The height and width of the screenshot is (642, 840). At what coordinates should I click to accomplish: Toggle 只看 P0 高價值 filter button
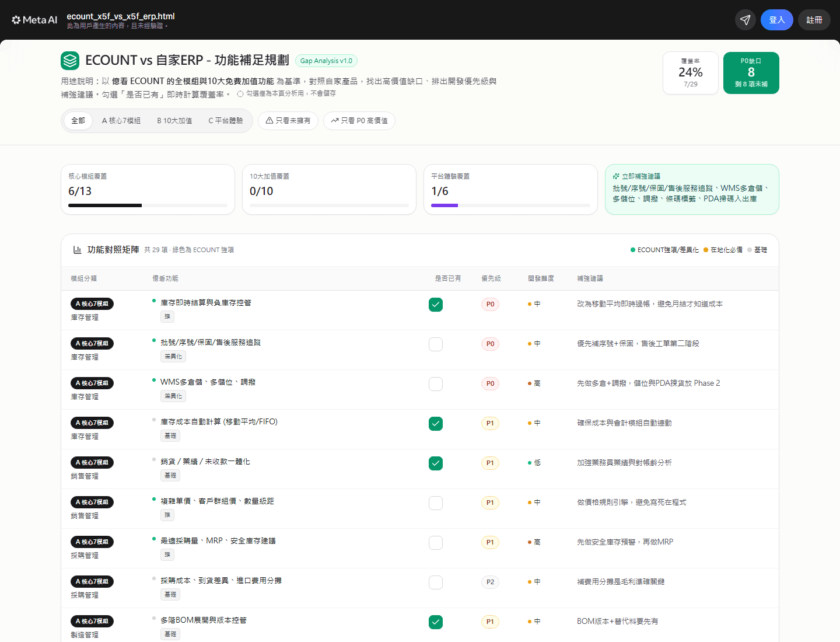pos(359,121)
